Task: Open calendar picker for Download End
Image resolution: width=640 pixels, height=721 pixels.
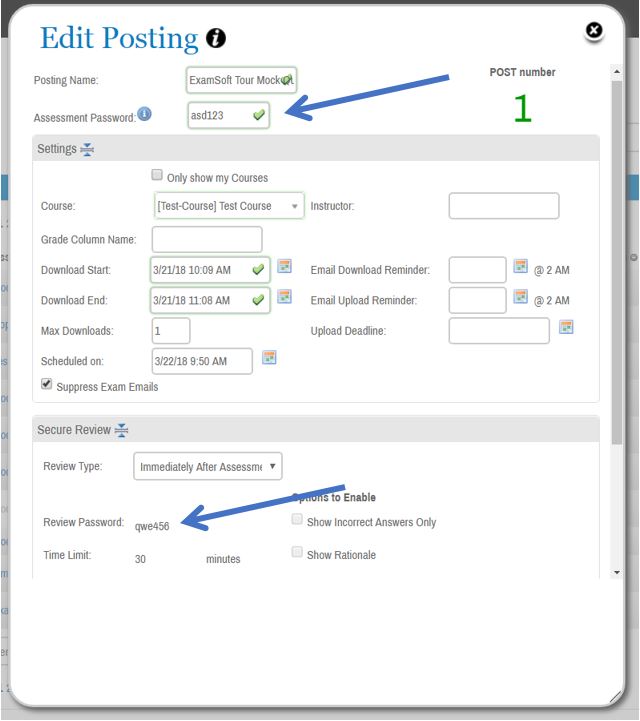Action: [x=284, y=297]
